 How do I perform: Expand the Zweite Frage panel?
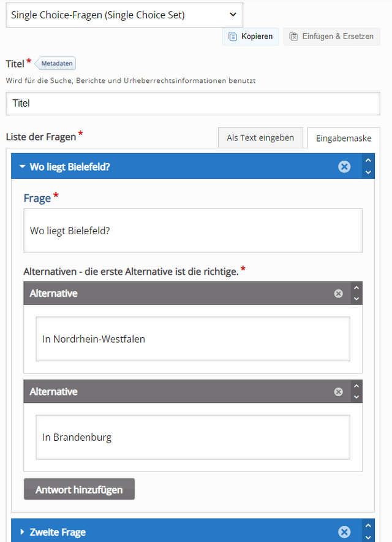pyautogui.click(x=22, y=532)
